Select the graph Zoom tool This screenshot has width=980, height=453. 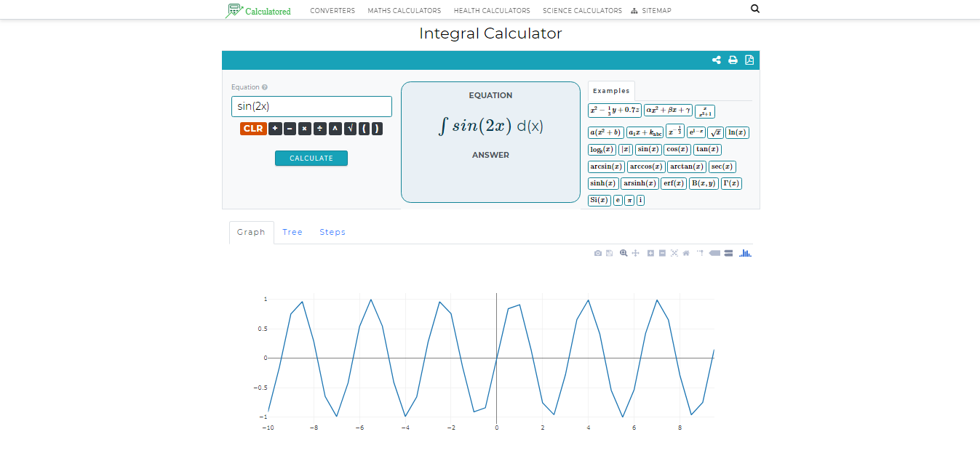tap(624, 253)
